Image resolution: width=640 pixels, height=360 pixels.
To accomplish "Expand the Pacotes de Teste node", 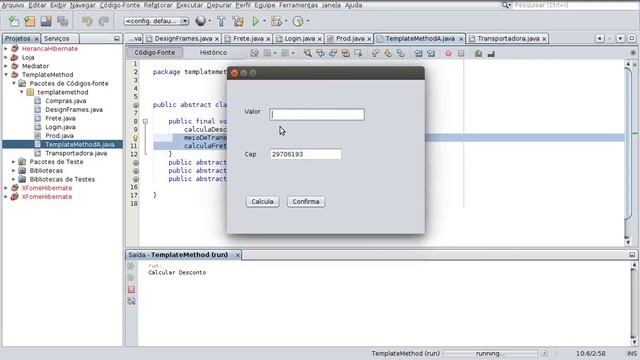I will click(x=13, y=162).
